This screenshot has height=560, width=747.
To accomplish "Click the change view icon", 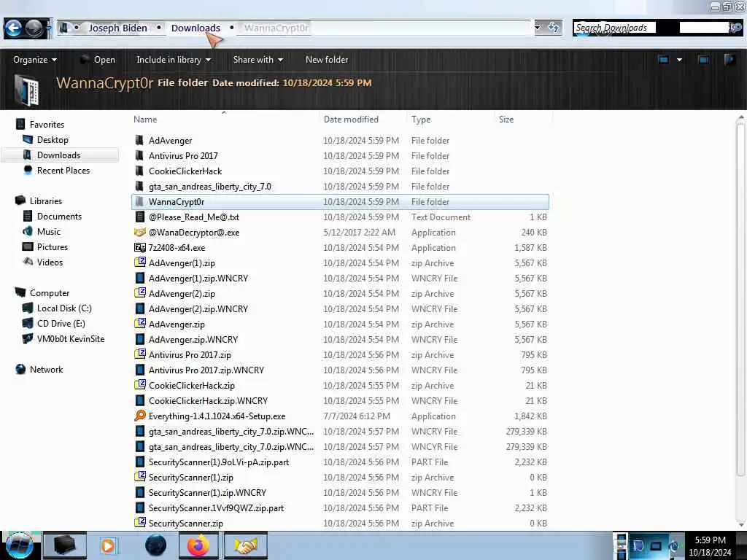I will pyautogui.click(x=664, y=60).
